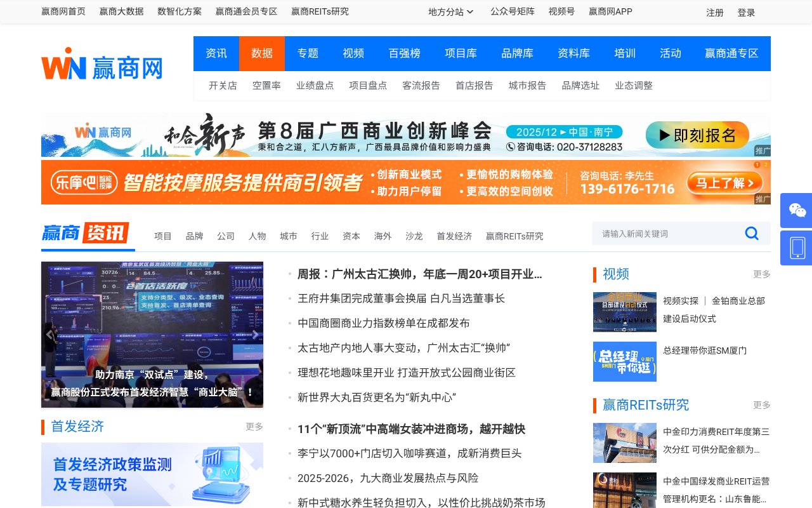Click the mobile APP floating icon
This screenshot has width=812, height=508.
(x=796, y=248)
